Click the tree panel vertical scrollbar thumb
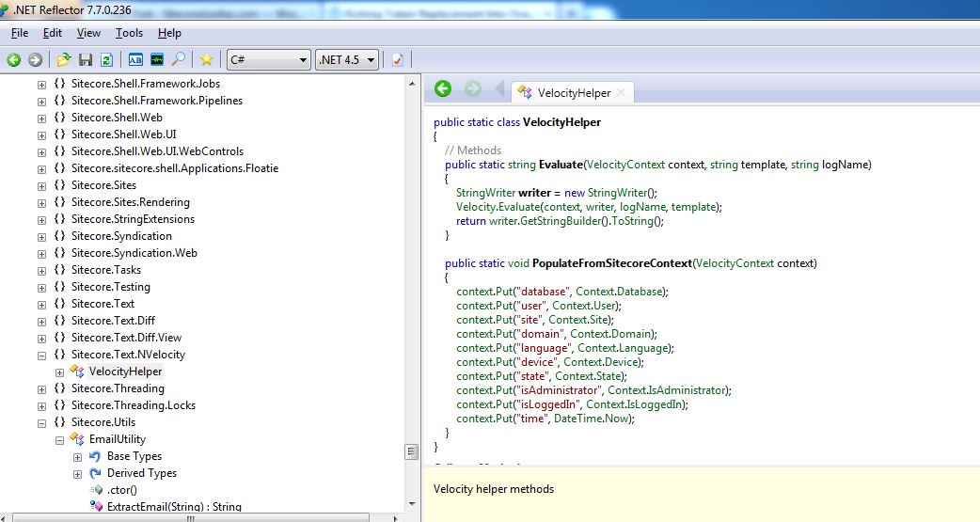The image size is (980, 522). 412,452
